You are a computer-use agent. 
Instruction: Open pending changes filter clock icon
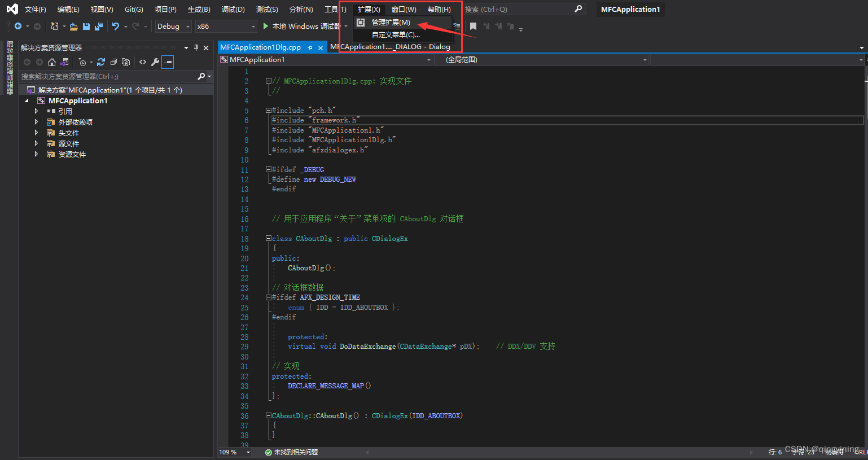82,62
